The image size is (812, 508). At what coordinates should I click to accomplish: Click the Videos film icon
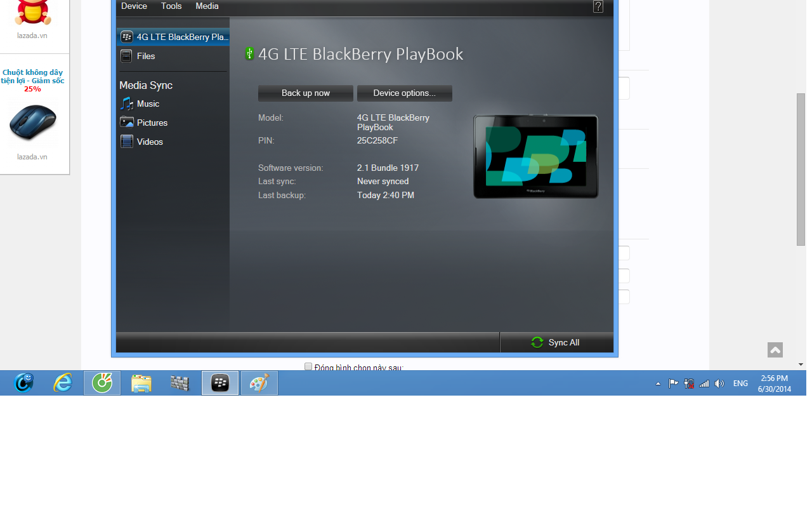[x=127, y=142]
